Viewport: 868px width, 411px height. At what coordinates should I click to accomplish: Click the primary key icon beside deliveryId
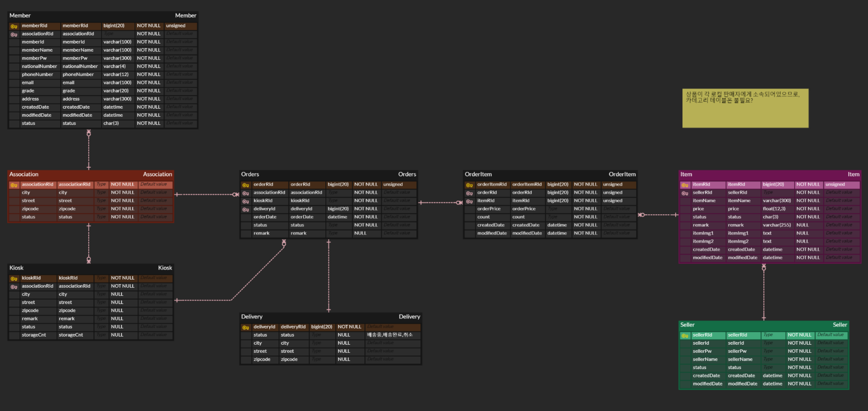pyautogui.click(x=245, y=327)
